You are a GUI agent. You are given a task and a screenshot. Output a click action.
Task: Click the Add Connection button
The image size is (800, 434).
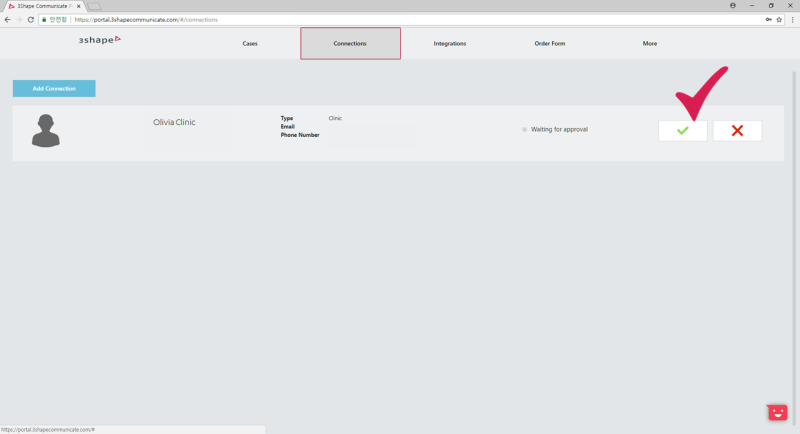54,88
